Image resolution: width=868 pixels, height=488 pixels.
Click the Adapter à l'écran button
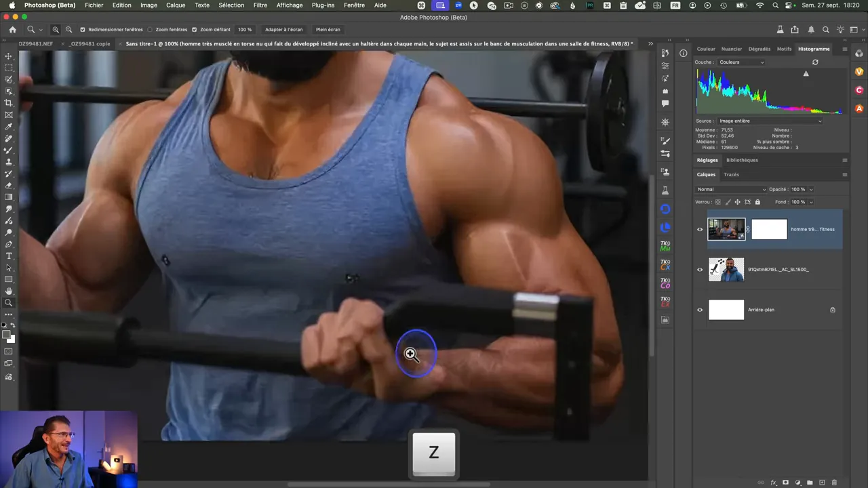pyautogui.click(x=283, y=30)
